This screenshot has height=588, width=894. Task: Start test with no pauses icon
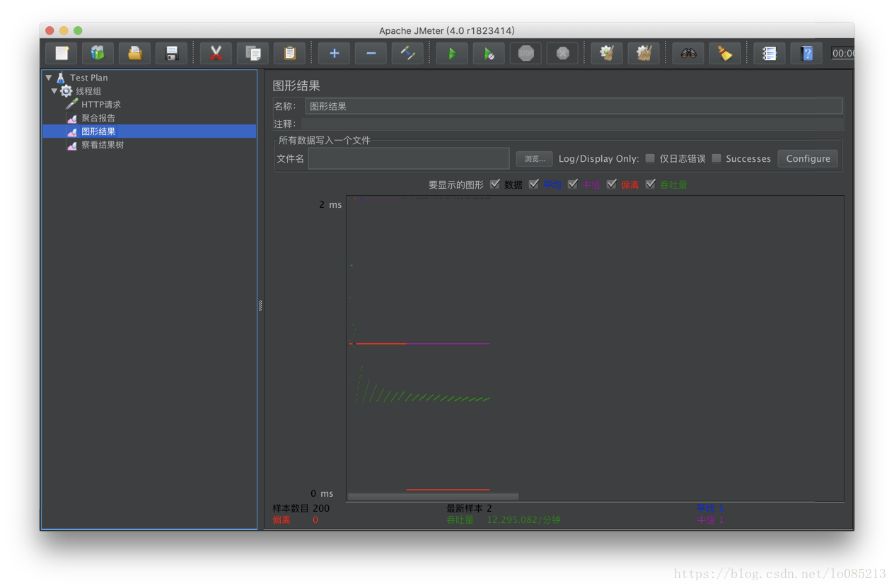pos(489,53)
